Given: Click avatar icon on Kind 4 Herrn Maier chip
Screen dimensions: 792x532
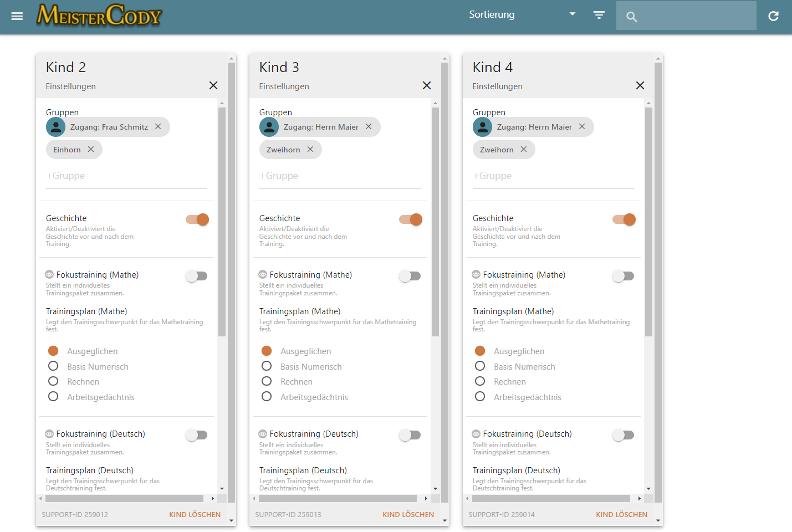Looking at the screenshot, I should coord(482,127).
